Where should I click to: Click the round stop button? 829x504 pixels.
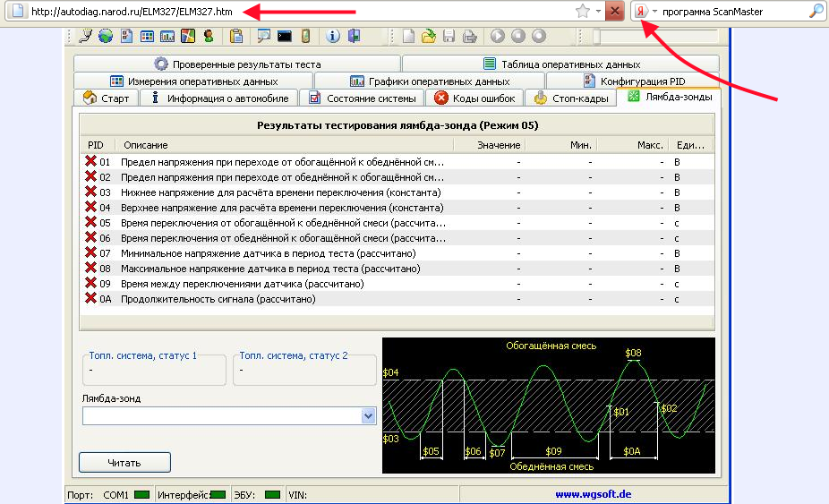pyautogui.click(x=518, y=36)
